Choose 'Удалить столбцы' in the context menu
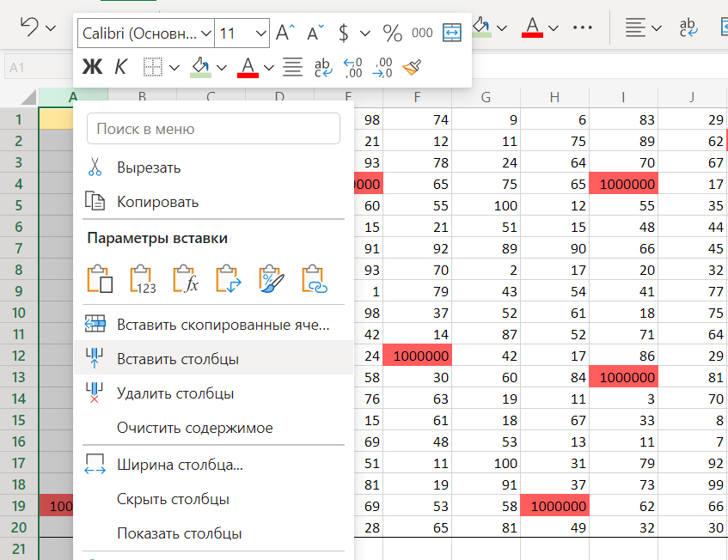 pyautogui.click(x=175, y=393)
